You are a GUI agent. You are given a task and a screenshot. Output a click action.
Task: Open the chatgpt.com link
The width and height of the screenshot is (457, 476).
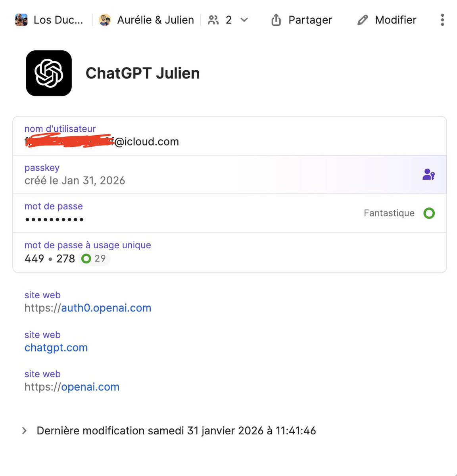(56, 347)
